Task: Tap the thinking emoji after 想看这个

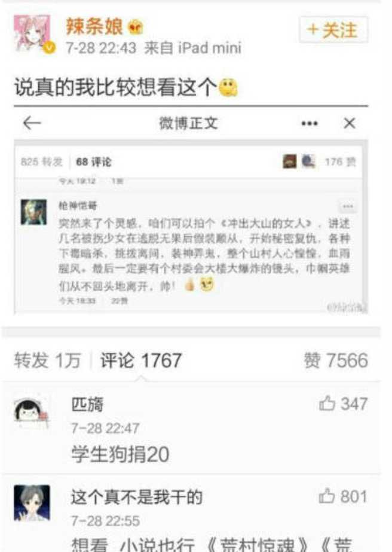Action: point(228,87)
